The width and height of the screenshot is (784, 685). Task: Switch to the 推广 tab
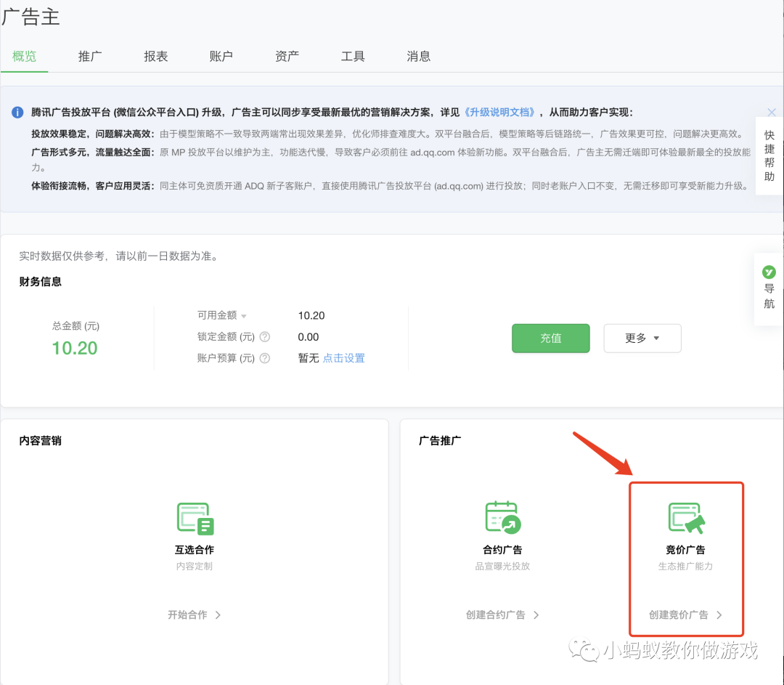point(90,56)
